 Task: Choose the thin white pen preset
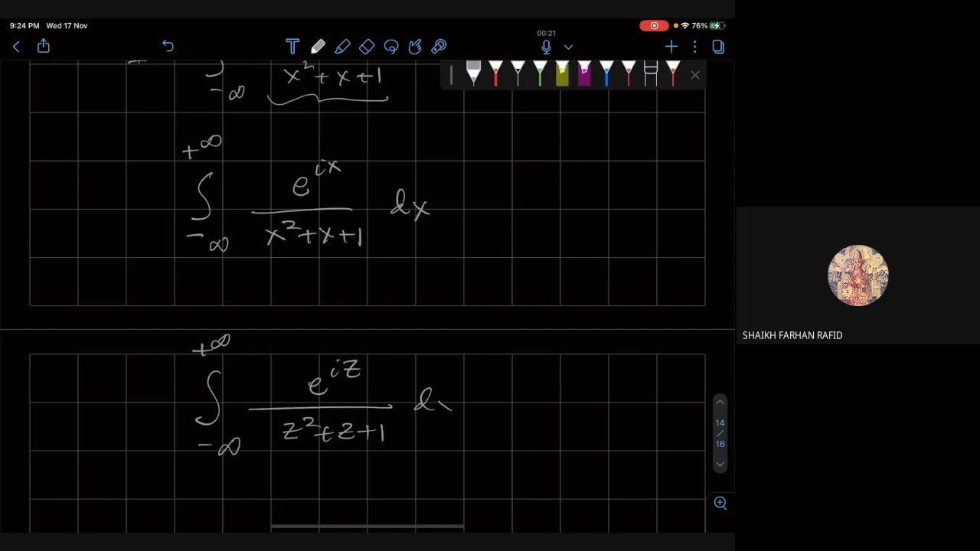[x=518, y=74]
